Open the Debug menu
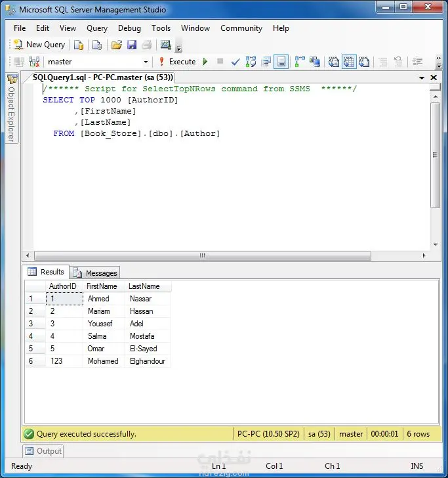 [x=129, y=28]
